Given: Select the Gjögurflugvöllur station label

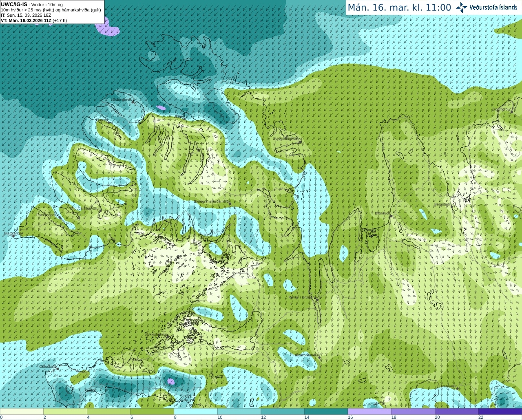Looking at the screenshot, I should pyautogui.click(x=287, y=139).
